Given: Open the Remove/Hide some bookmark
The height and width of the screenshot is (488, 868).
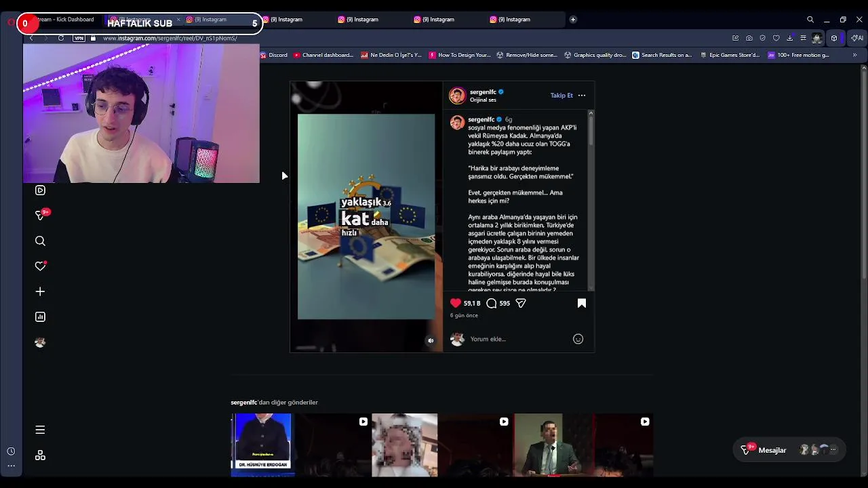Looking at the screenshot, I should coord(527,55).
